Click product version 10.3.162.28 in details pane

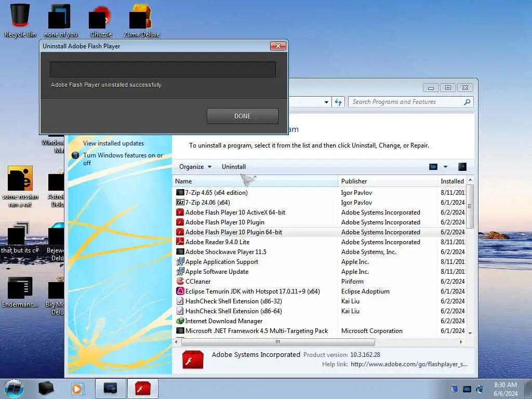pos(365,354)
